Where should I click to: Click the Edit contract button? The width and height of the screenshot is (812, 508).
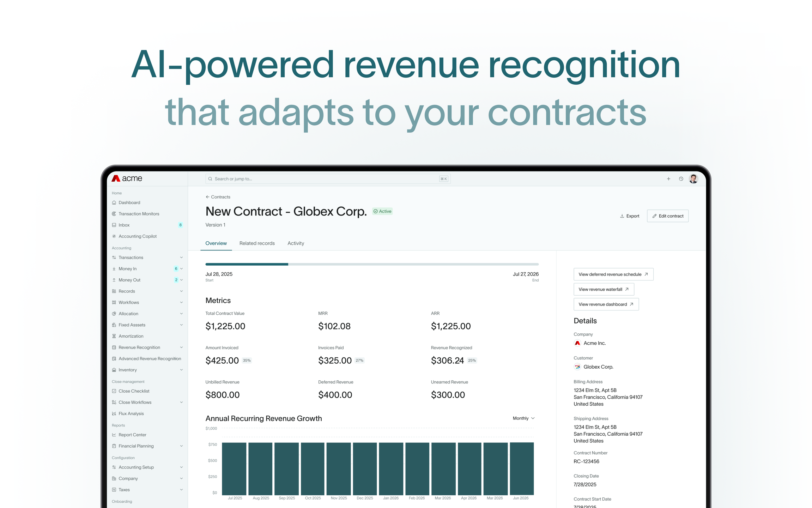tap(668, 216)
